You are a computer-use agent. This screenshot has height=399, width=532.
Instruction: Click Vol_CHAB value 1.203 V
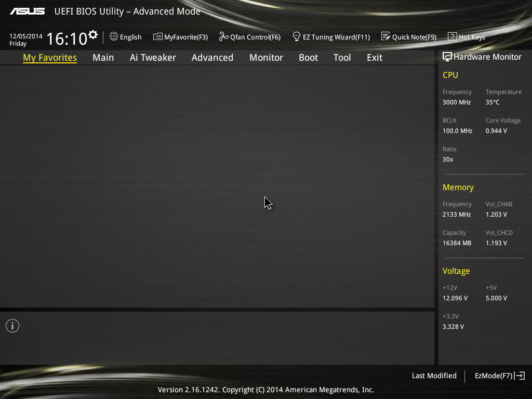[x=496, y=215]
